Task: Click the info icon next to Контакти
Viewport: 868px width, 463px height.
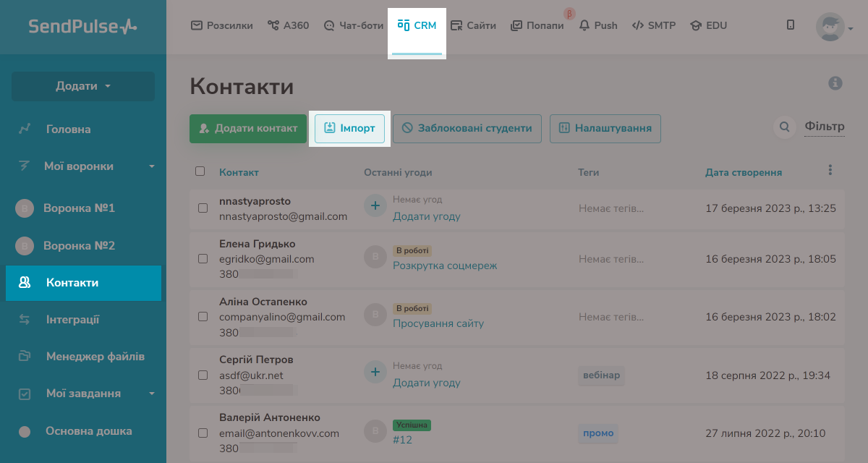Action: (x=835, y=83)
